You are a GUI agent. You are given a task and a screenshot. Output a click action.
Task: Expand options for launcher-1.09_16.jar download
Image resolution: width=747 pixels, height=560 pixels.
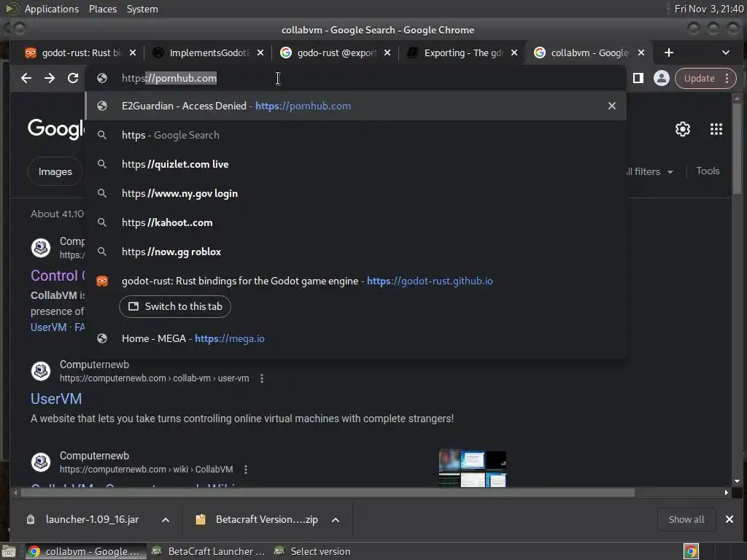pos(166,520)
